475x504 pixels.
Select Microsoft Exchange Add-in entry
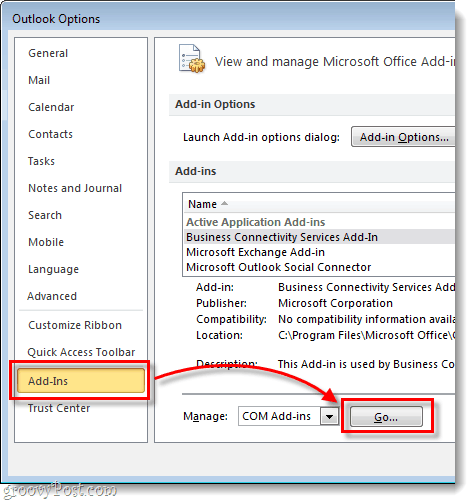tap(255, 252)
